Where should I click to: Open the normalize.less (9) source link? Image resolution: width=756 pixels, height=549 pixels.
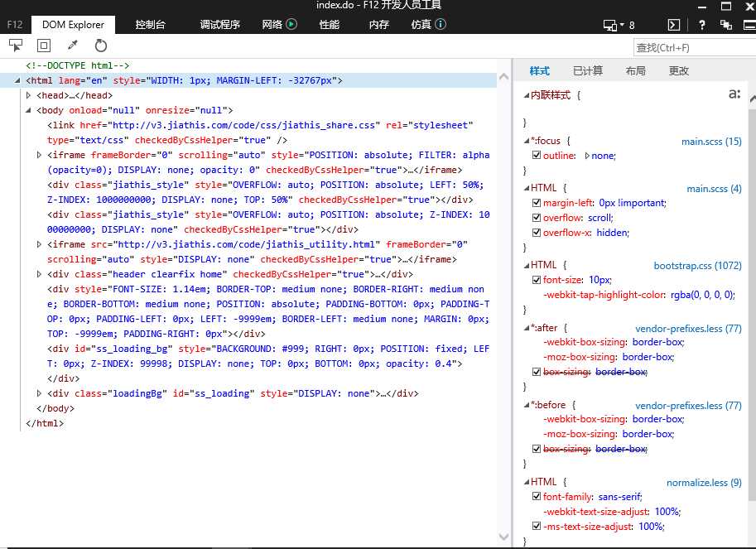(704, 483)
